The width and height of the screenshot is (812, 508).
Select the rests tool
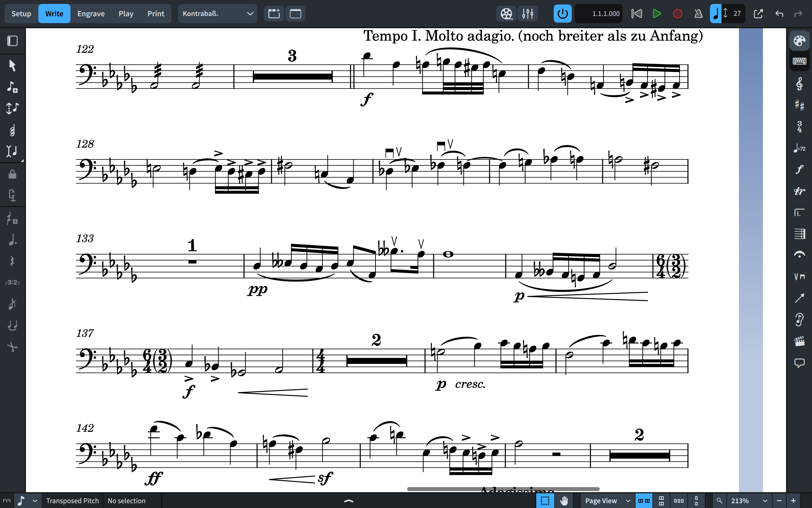(12, 261)
